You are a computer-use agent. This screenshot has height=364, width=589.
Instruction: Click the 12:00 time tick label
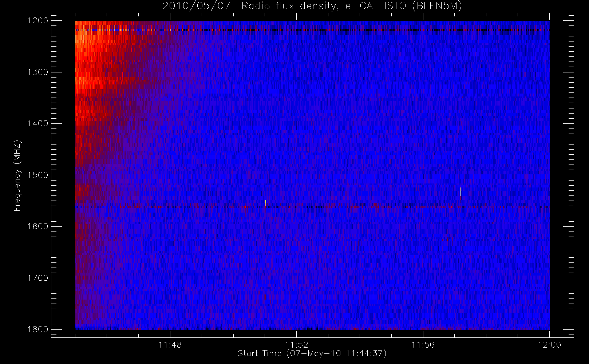[x=549, y=345]
